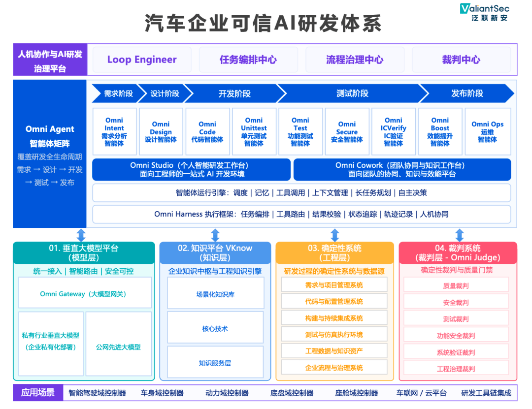Click double arrow above 垂直大模型平台
The height and width of the screenshot is (409, 532).
point(81,235)
